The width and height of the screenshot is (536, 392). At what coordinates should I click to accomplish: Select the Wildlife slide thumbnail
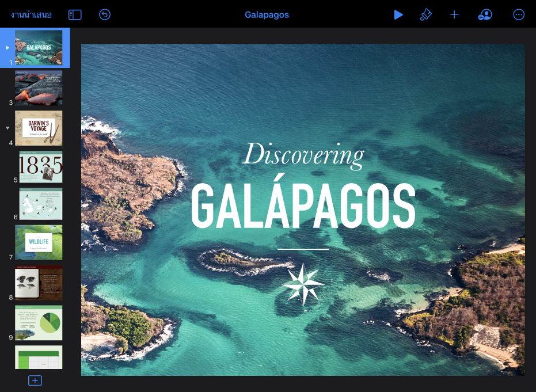tap(39, 242)
